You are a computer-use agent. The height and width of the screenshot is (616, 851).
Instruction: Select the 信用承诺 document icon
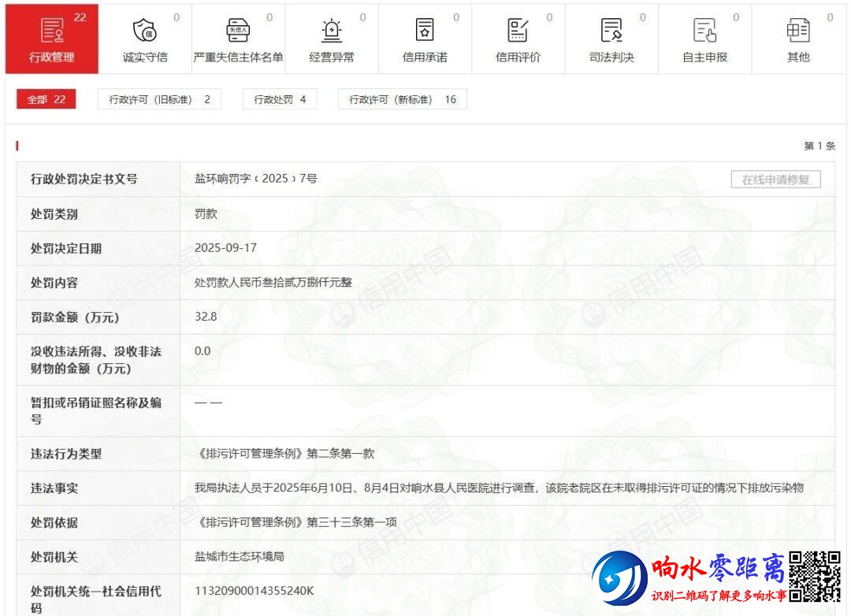coord(425,31)
